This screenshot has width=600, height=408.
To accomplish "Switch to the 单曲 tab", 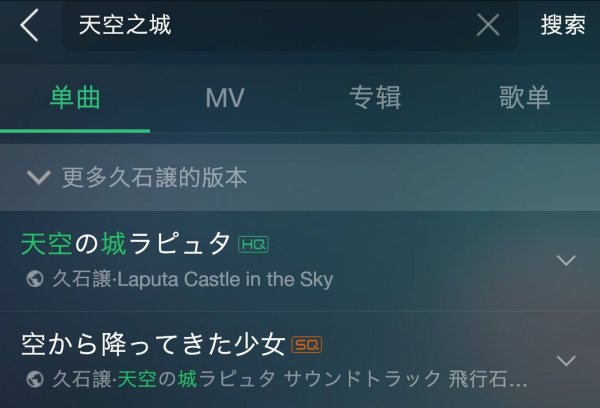I will (x=75, y=98).
